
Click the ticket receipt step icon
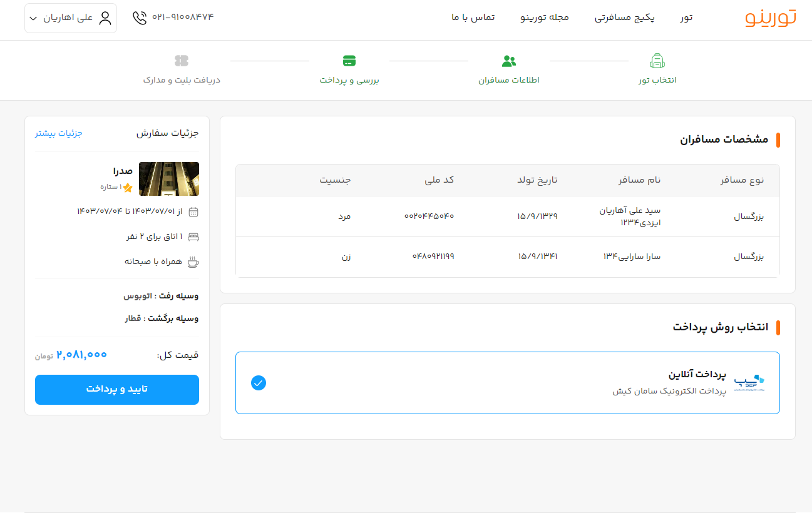tap(182, 61)
